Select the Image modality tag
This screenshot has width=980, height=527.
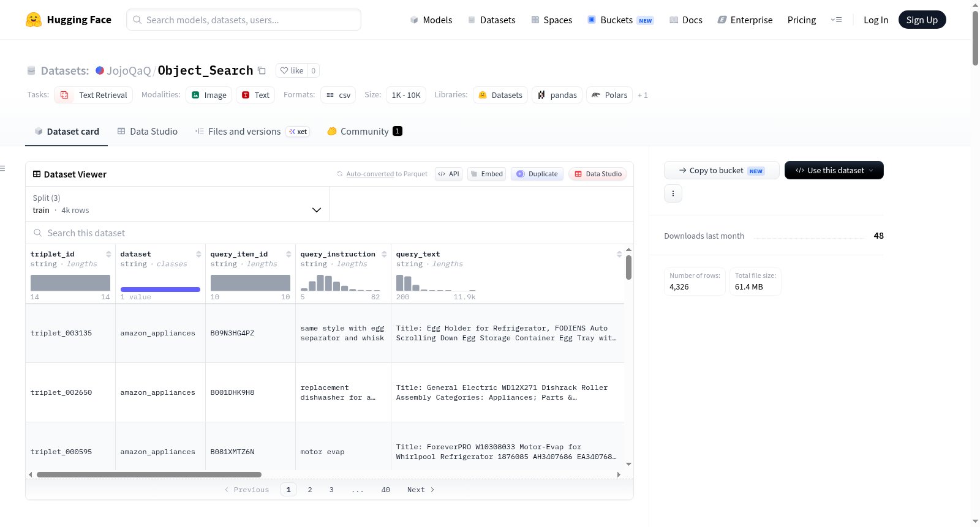(x=209, y=95)
